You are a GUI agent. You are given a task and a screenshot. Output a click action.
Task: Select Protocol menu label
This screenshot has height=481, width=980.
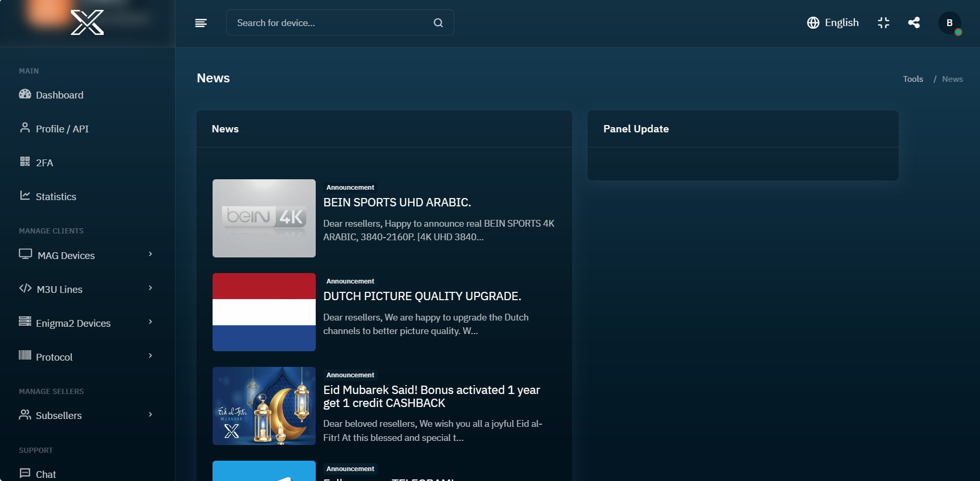(54, 357)
